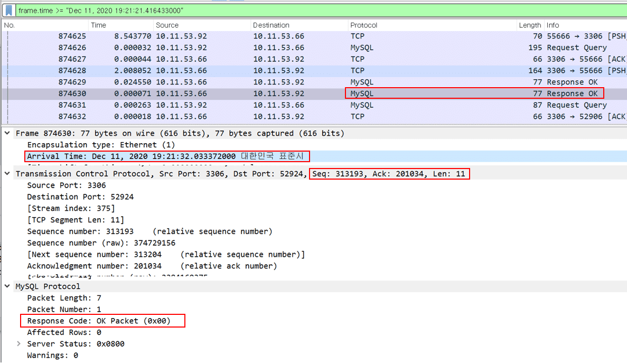The image size is (627, 364).
Task: Select the Arrival Time detail line
Action: tap(166, 156)
